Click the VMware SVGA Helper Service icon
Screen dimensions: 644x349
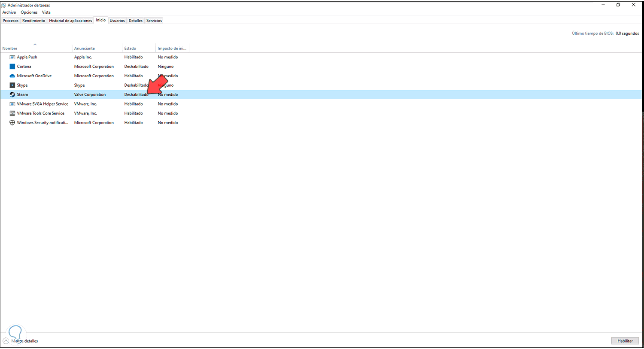point(12,104)
